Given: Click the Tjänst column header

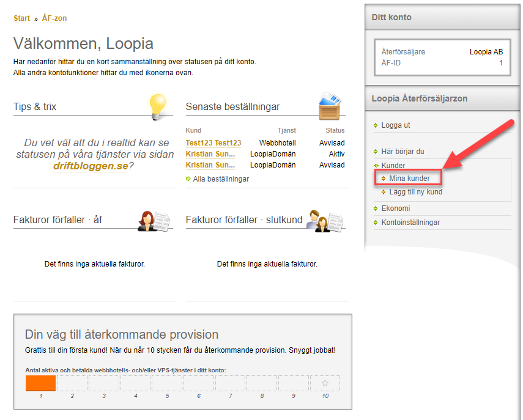Looking at the screenshot, I should click(286, 130).
